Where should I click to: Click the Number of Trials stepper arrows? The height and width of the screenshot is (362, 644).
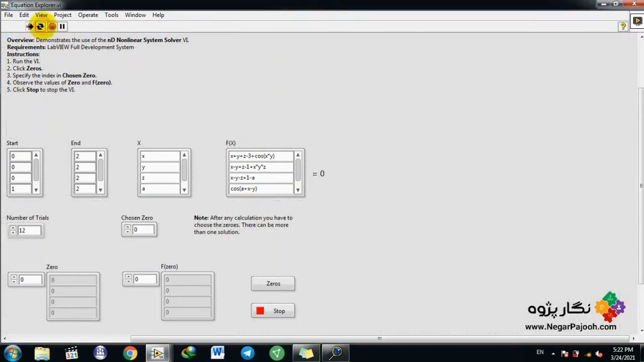pos(13,230)
